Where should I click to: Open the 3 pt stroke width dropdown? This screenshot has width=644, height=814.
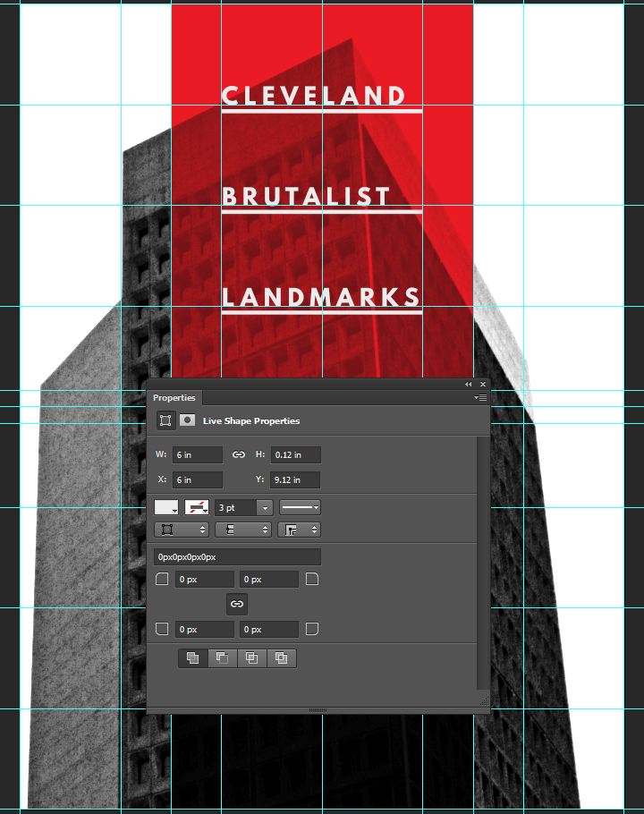click(x=265, y=507)
